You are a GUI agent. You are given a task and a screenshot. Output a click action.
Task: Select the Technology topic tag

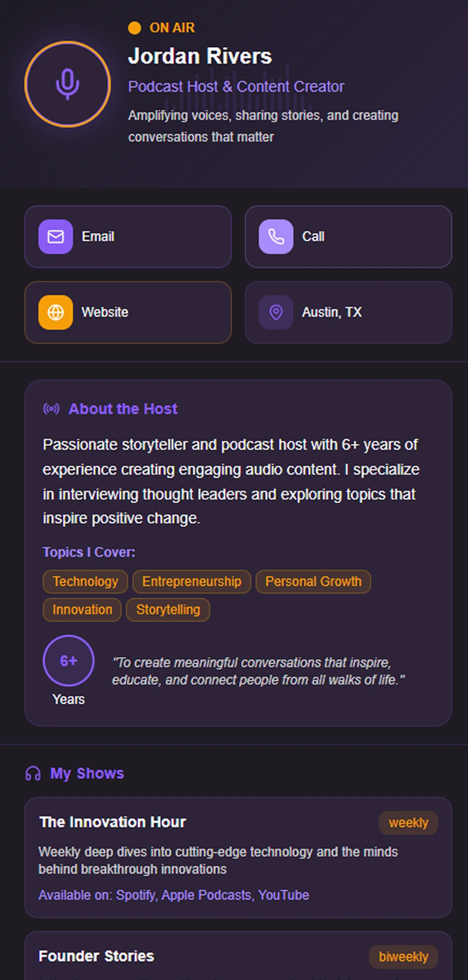tap(85, 582)
